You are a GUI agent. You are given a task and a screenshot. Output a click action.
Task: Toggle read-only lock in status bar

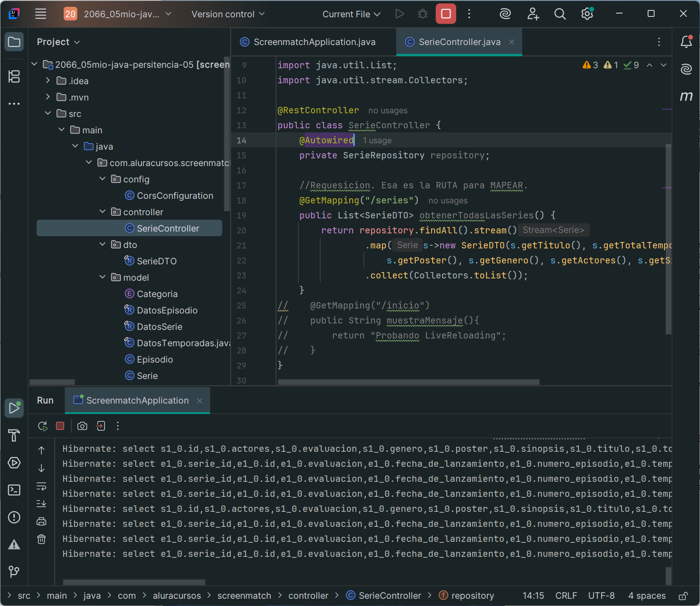[x=683, y=596]
